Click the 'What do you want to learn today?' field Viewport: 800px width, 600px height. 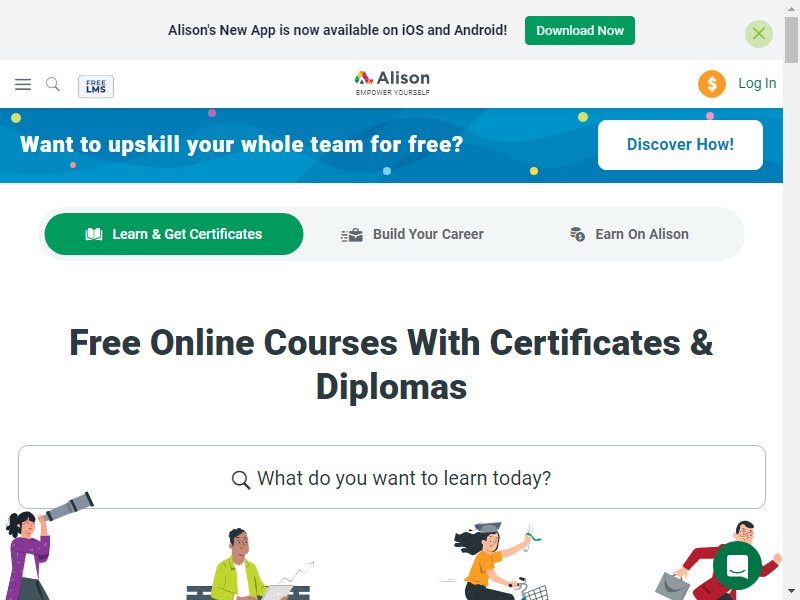392,477
